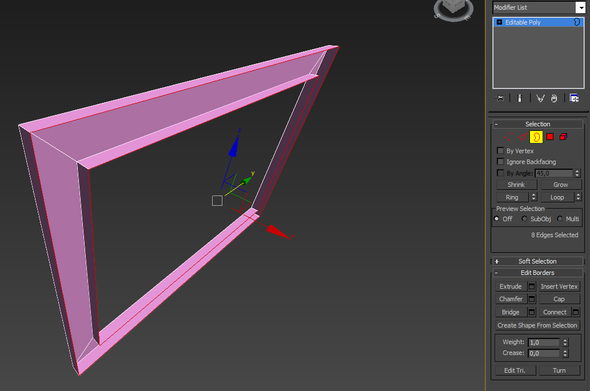The image size is (590, 391).
Task: Select Polygon sub-object level icon
Action: click(550, 137)
